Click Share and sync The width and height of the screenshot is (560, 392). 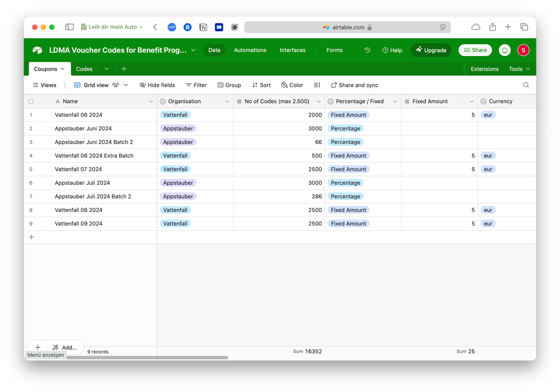(x=355, y=85)
